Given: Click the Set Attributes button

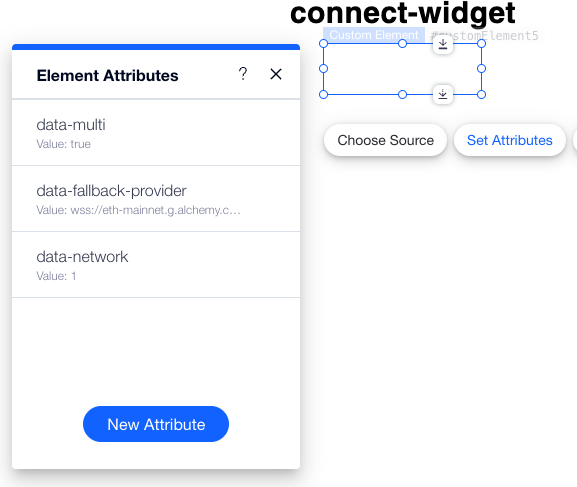Looking at the screenshot, I should point(510,140).
